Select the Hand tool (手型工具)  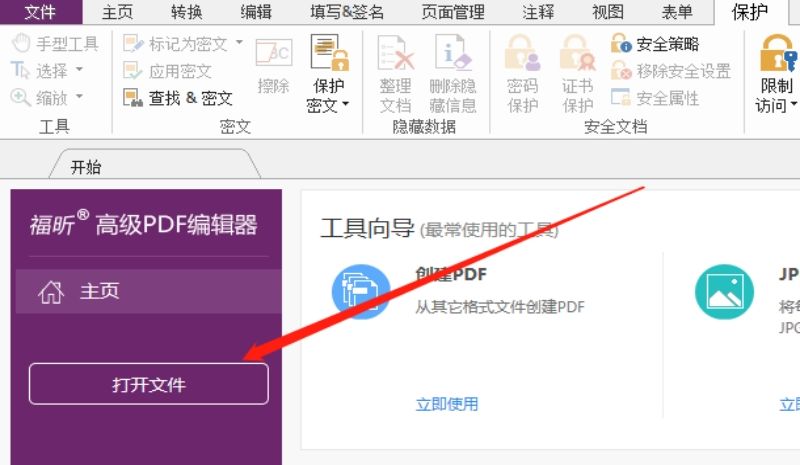point(55,43)
